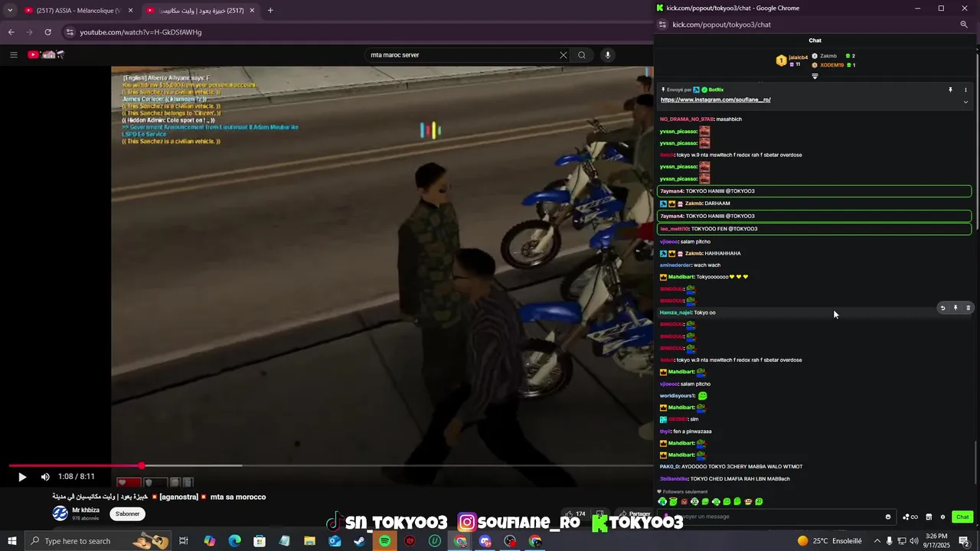Open zoom magnifier in Kick address bar
Image resolution: width=980 pixels, height=551 pixels.
pos(964,24)
